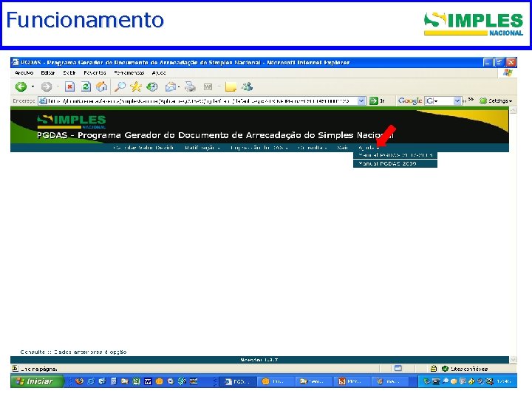Viewport: 532px width, 399px height.
Task: Switch to PGD... taskbar window button
Action: [237, 381]
